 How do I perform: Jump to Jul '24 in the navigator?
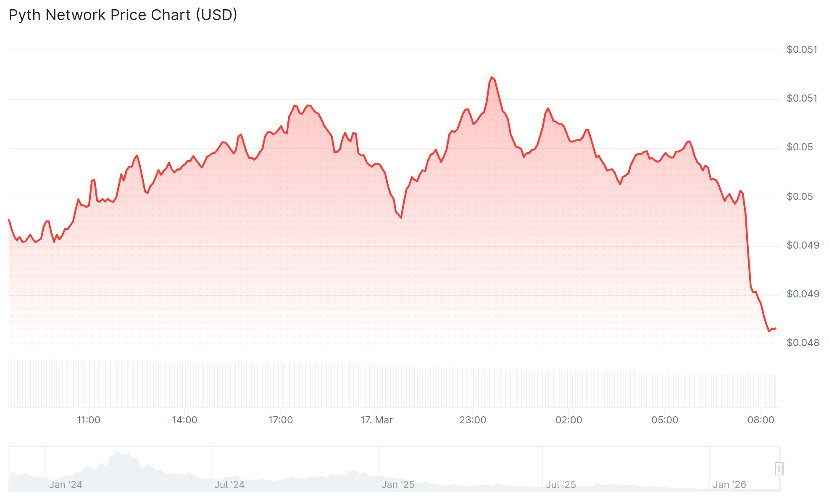[x=229, y=485]
